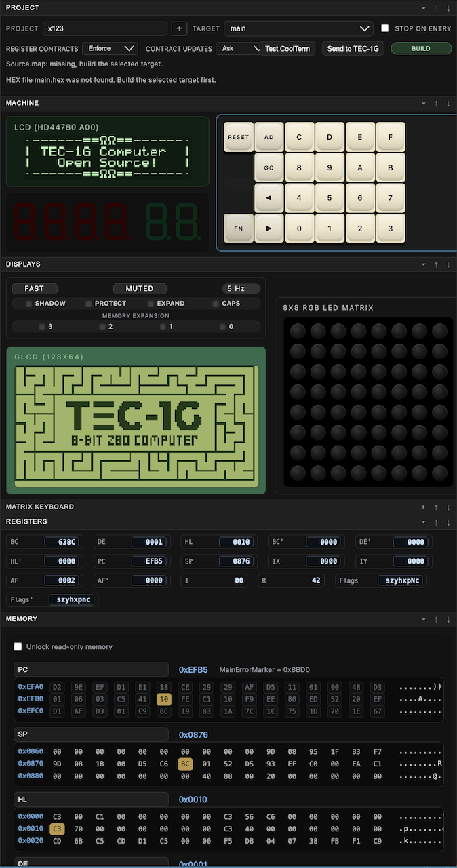The width and height of the screenshot is (457, 868).
Task: Tap hex key F on the keypad
Action: 391,137
